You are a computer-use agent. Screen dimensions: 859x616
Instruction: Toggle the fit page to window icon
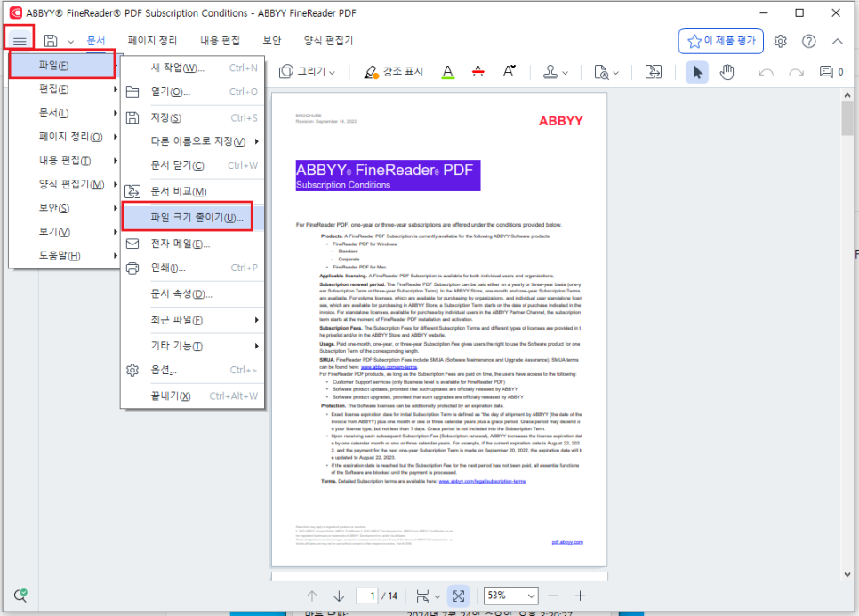point(459,596)
